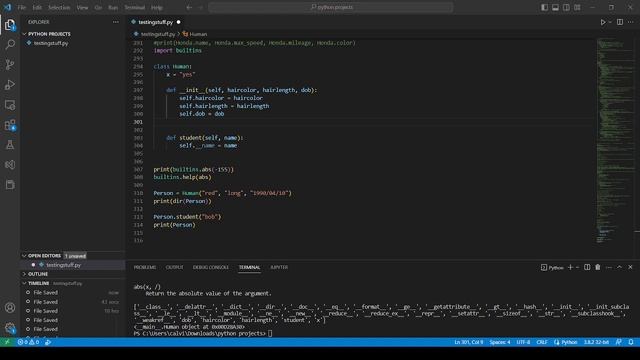Select testingstuff.py under Open Editors
This screenshot has height=360, width=640.
[73, 265]
